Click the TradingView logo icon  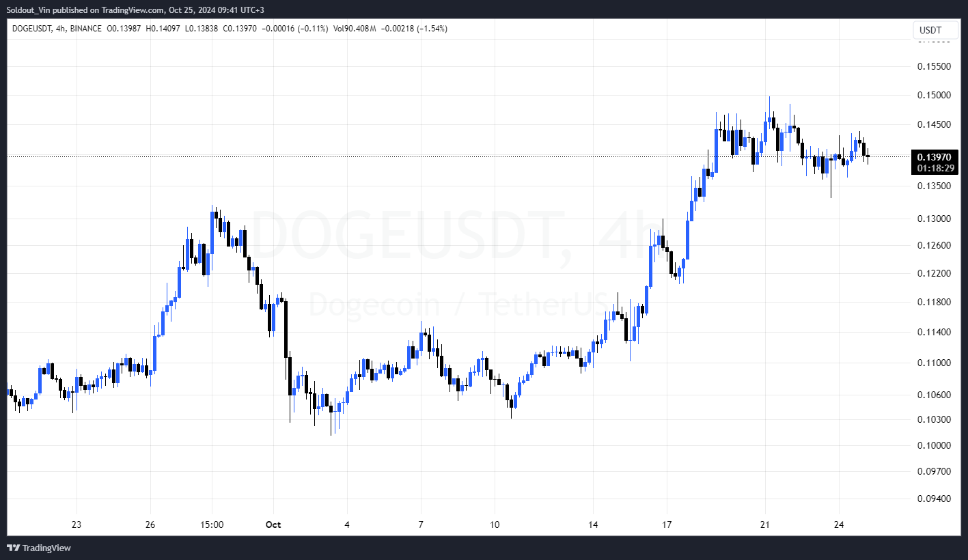(14, 548)
